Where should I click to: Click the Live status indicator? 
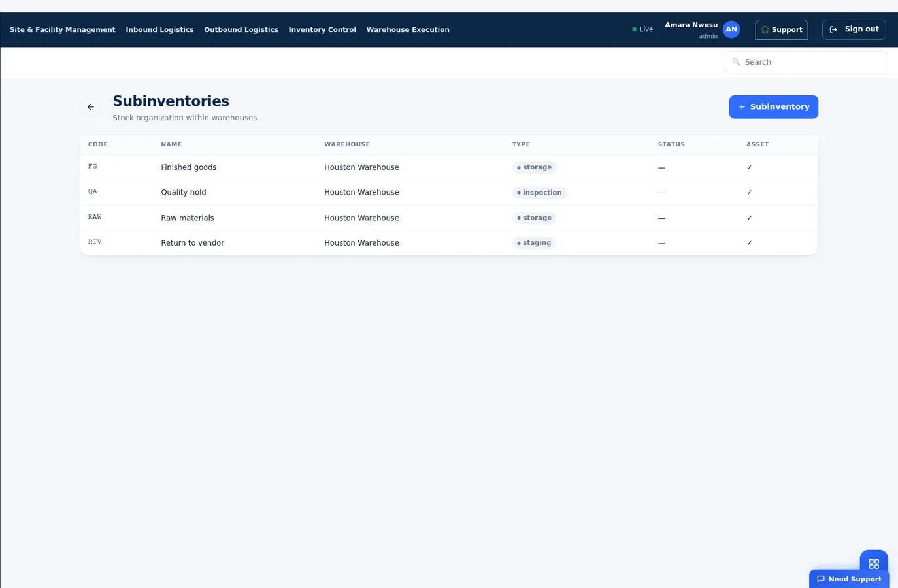pos(642,29)
